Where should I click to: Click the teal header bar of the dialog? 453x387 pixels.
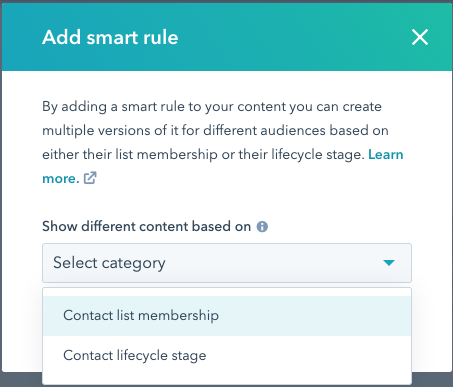tap(227, 37)
